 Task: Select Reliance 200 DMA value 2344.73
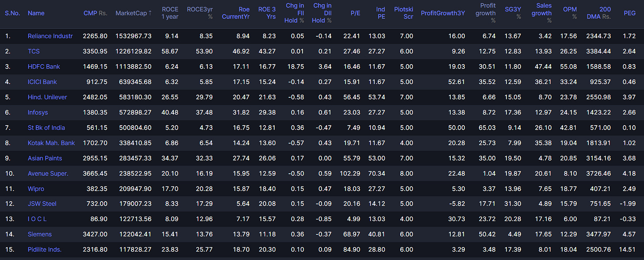point(598,36)
